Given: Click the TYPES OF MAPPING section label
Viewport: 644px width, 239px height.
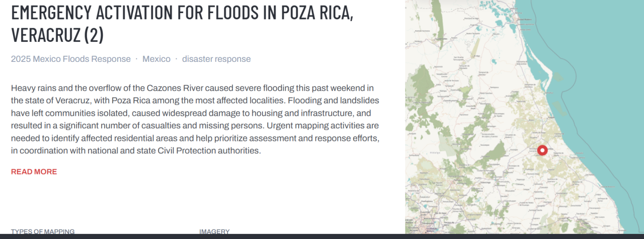Looking at the screenshot, I should pos(43,231).
